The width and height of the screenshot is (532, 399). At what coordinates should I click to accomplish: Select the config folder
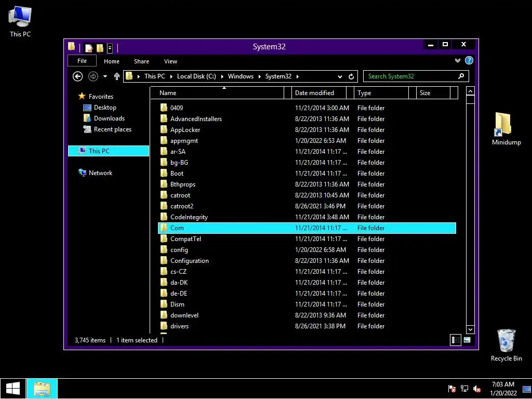coord(179,250)
